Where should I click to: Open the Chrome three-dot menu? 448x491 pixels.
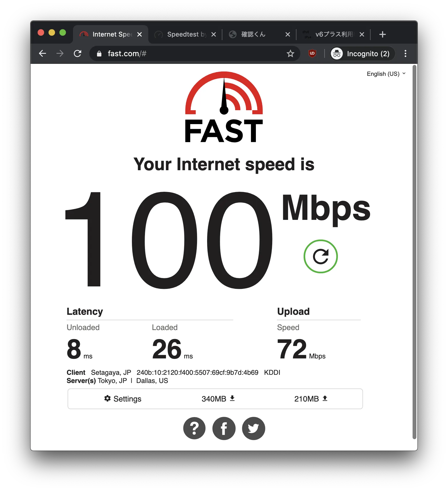405,53
